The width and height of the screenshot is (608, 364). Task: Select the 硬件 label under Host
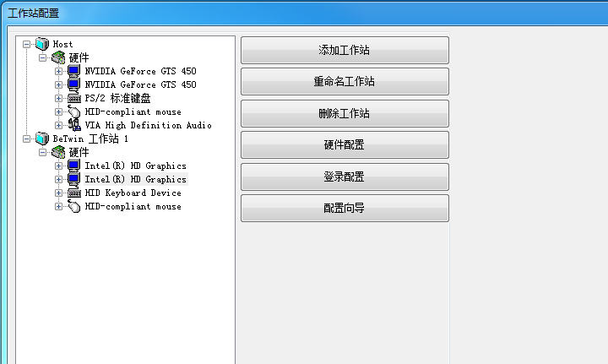tap(79, 57)
